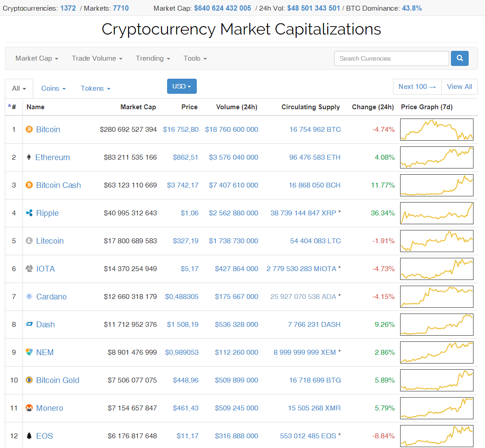This screenshot has height=448, width=485.
Task: Click the View All button
Action: pos(460,87)
